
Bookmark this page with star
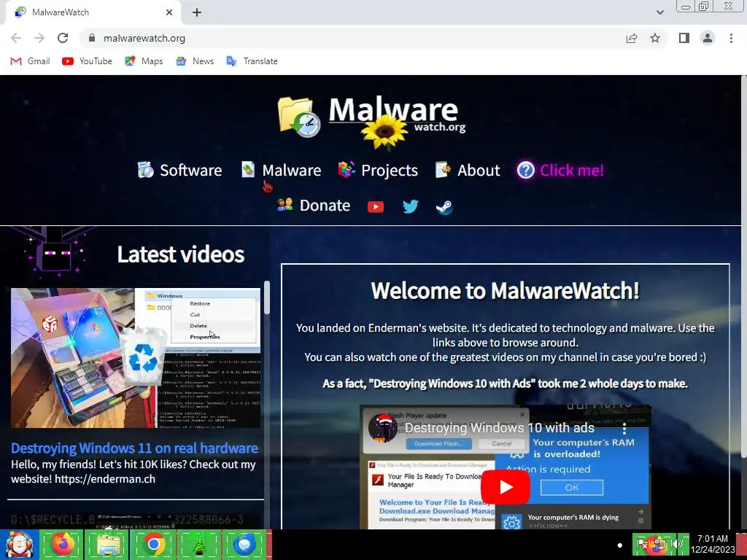pyautogui.click(x=655, y=38)
